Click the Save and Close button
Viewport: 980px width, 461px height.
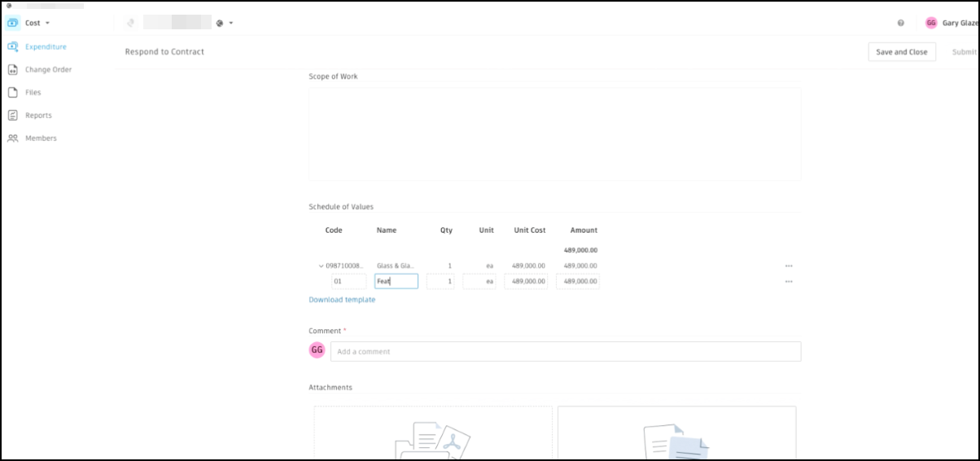coord(902,51)
